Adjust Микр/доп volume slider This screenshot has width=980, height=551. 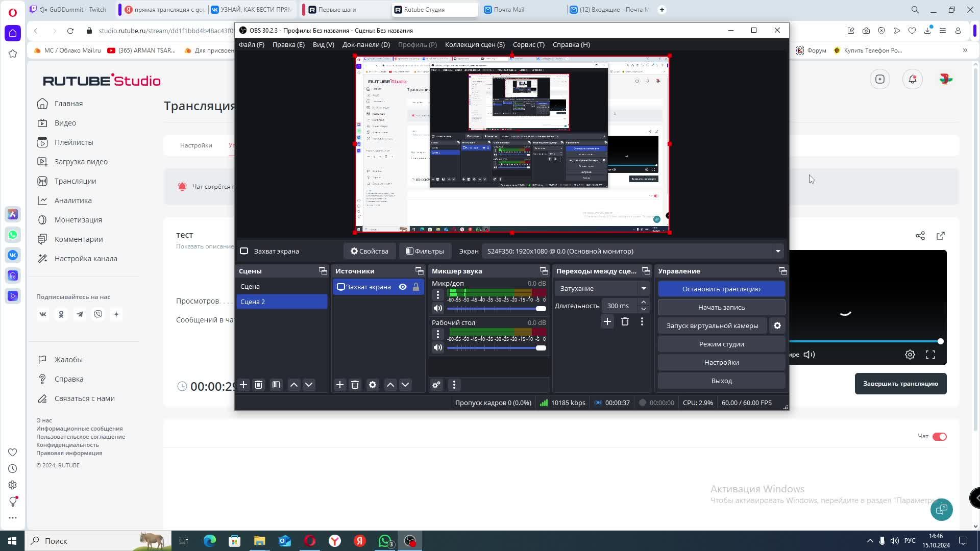pos(497,309)
